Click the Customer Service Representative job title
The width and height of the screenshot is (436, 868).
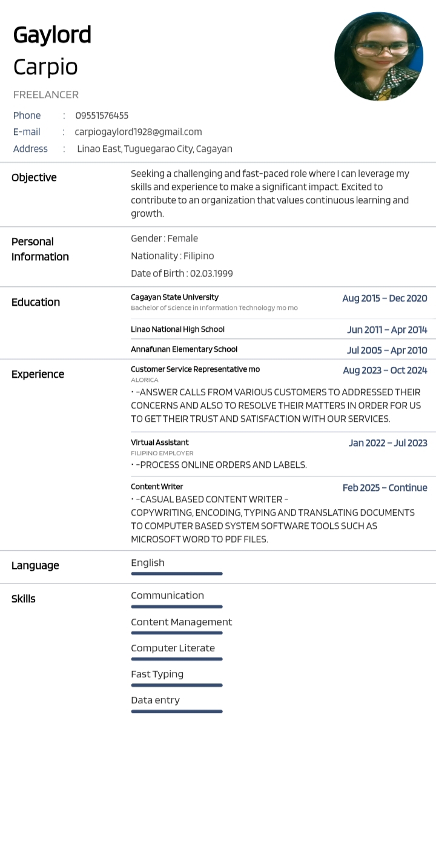click(195, 369)
